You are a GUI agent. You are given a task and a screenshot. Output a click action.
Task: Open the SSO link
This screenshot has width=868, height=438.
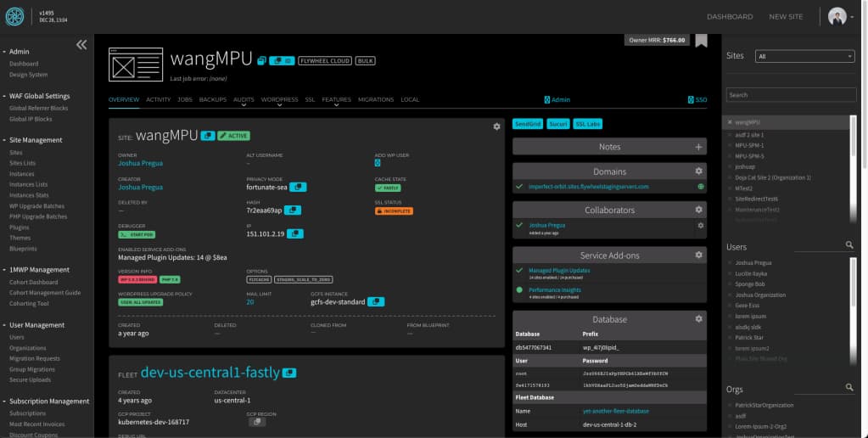click(x=697, y=99)
